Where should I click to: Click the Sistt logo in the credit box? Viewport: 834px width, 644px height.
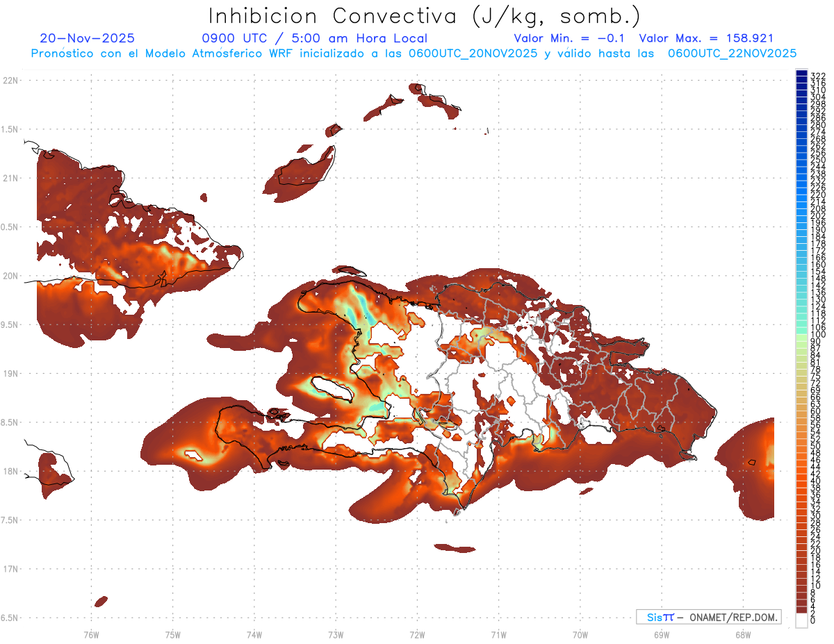coord(660,617)
